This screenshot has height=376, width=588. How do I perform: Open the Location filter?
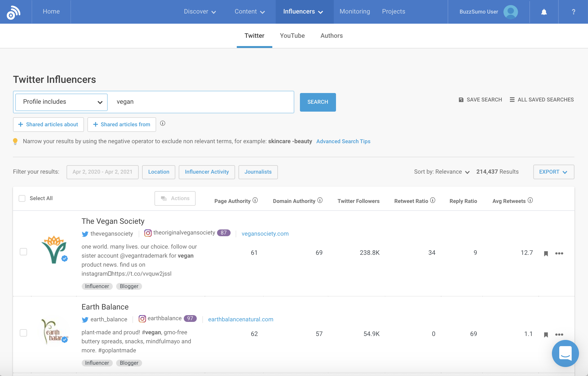tap(158, 172)
